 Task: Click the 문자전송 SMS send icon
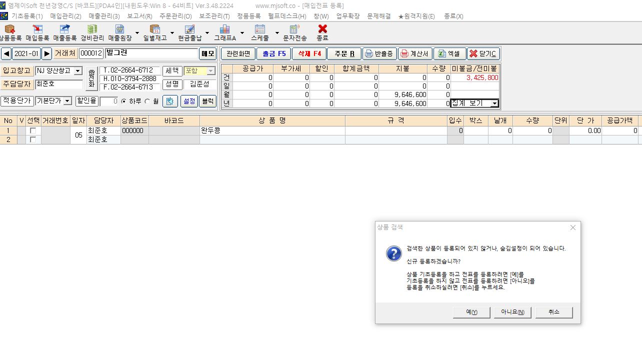(294, 32)
